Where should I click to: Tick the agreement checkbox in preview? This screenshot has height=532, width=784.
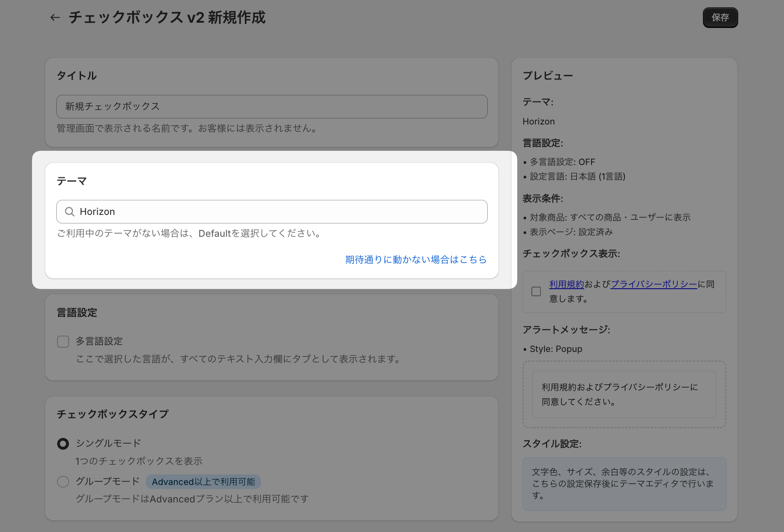(x=536, y=292)
